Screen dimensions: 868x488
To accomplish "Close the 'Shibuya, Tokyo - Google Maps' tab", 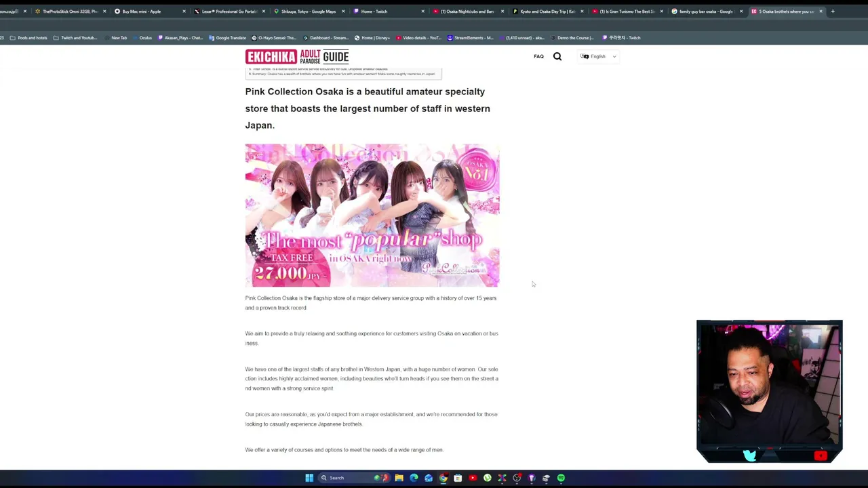I will click(343, 12).
